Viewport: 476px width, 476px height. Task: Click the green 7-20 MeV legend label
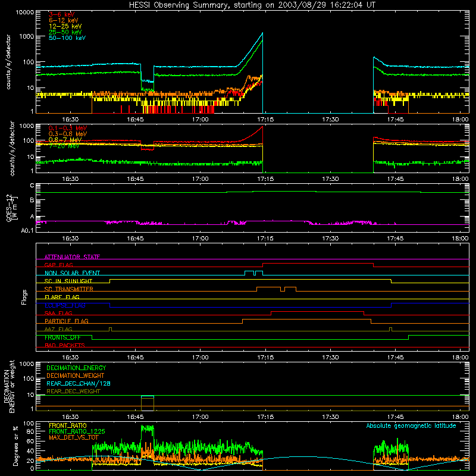tap(64, 146)
